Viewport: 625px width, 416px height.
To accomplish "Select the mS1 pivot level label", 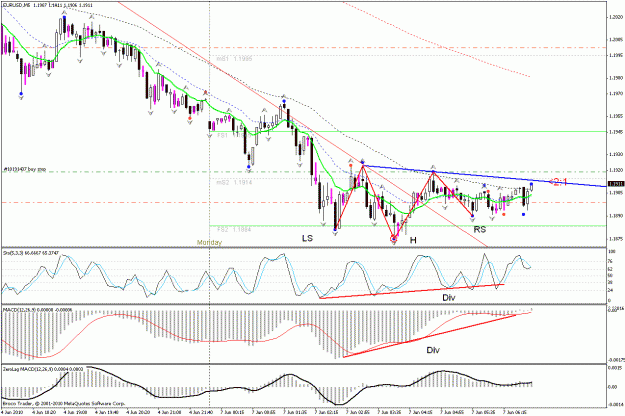I will coord(234,59).
